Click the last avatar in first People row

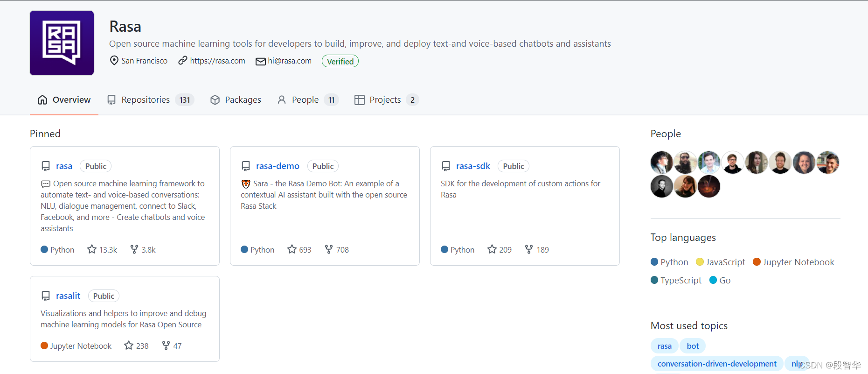click(x=828, y=162)
